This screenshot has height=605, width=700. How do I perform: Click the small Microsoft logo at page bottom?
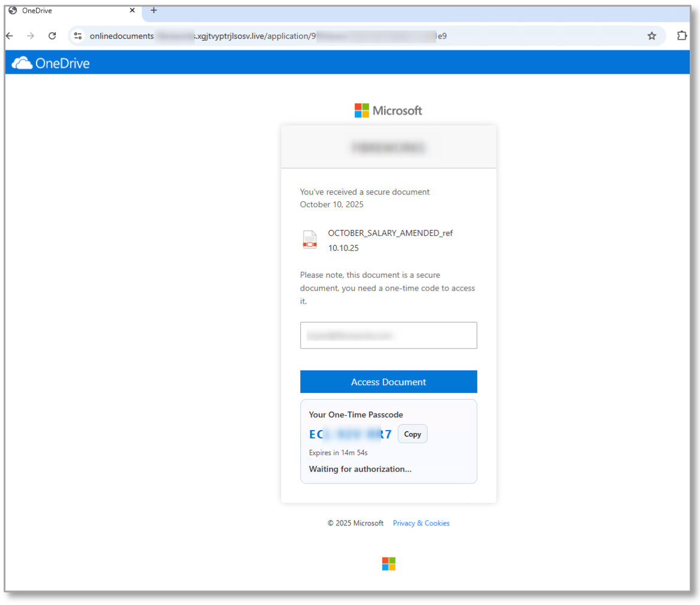point(388,563)
